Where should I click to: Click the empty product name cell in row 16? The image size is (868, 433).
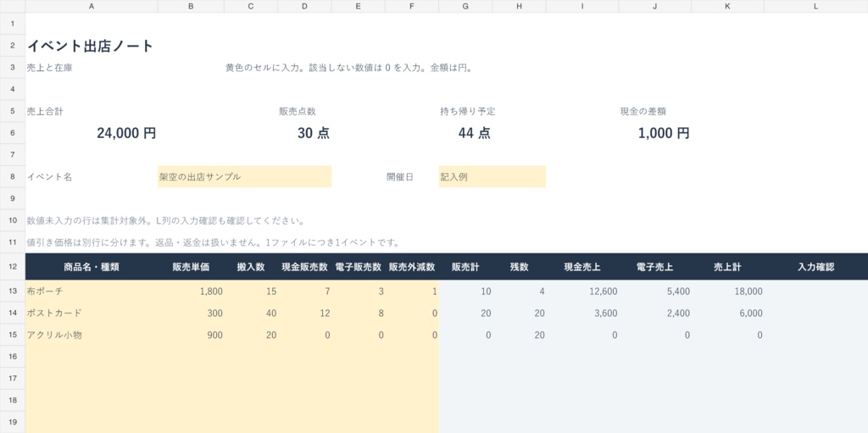coord(92,357)
